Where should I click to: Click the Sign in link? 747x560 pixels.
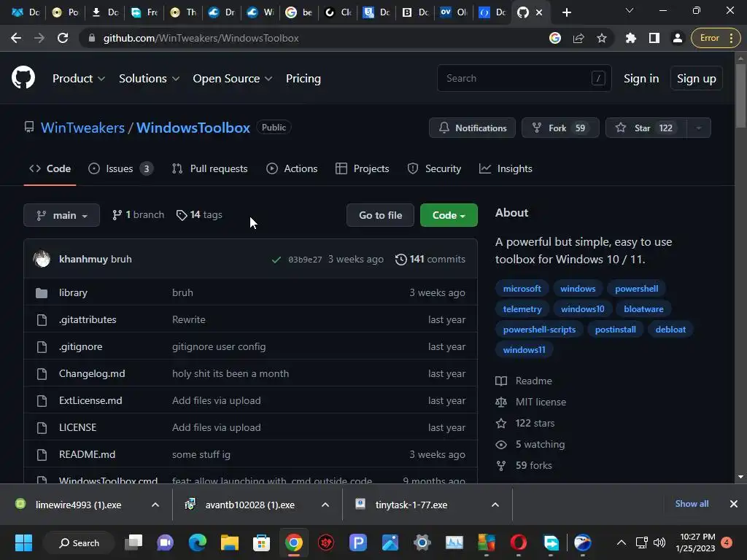click(641, 79)
